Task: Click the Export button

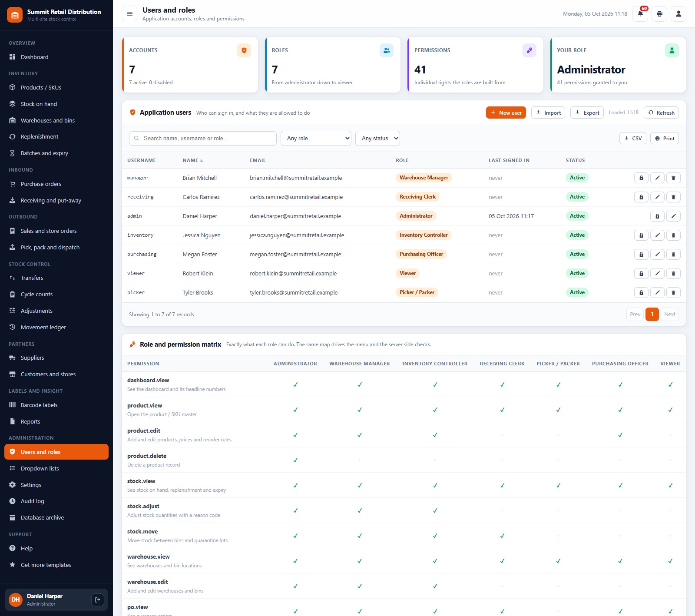Action: (x=587, y=113)
